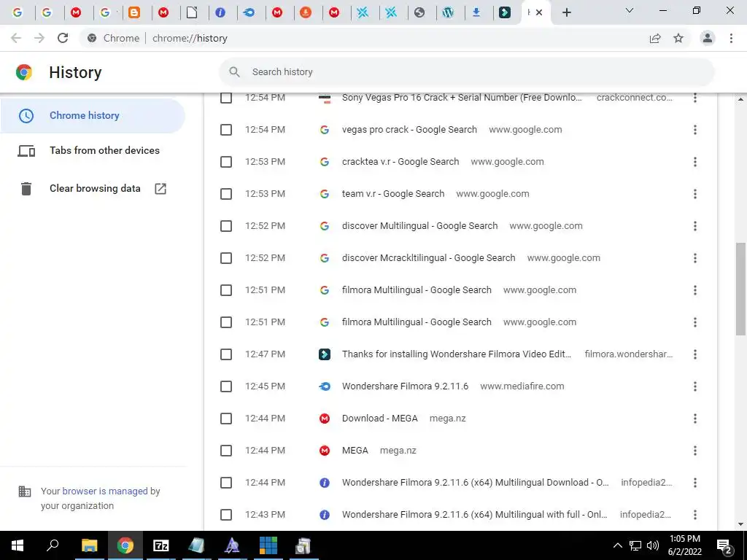Open Chrome's three-dot main menu
Screen dimensions: 747x560
click(731, 38)
